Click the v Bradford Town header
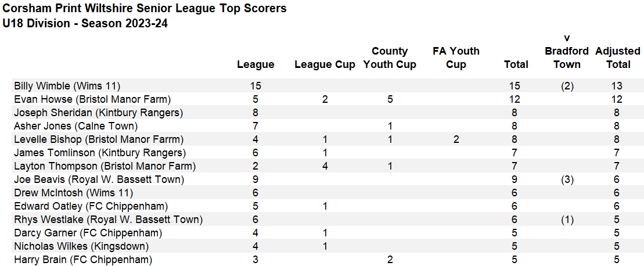The width and height of the screenshot is (644, 266). (x=567, y=51)
